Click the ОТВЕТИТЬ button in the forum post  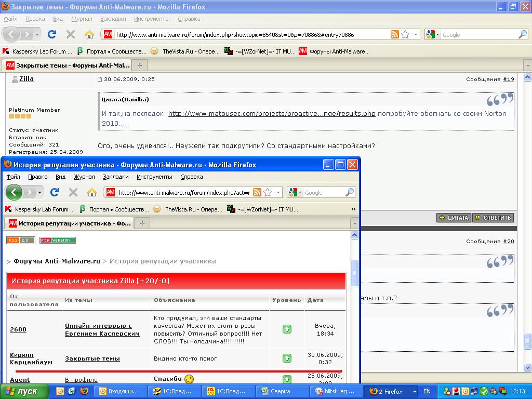pyautogui.click(x=493, y=218)
